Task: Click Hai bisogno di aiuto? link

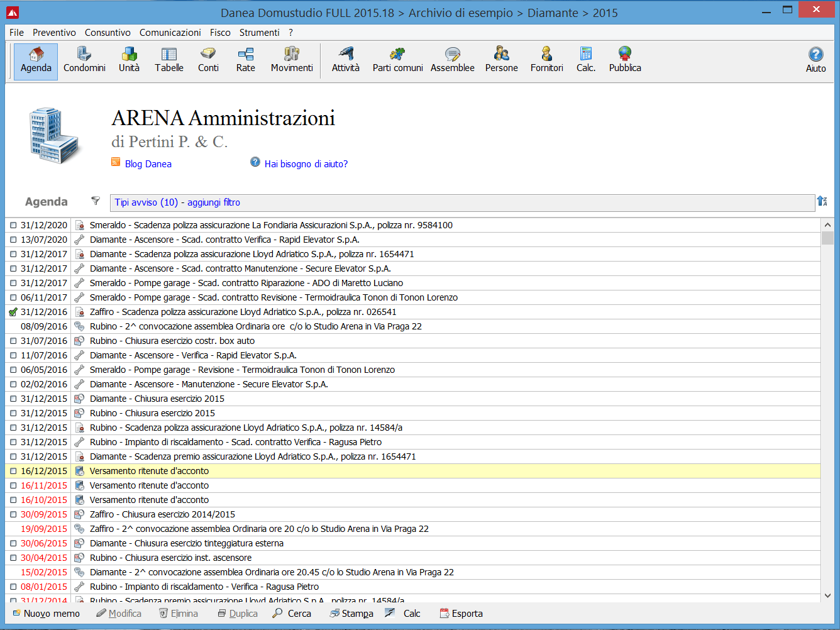Action: 306,164
